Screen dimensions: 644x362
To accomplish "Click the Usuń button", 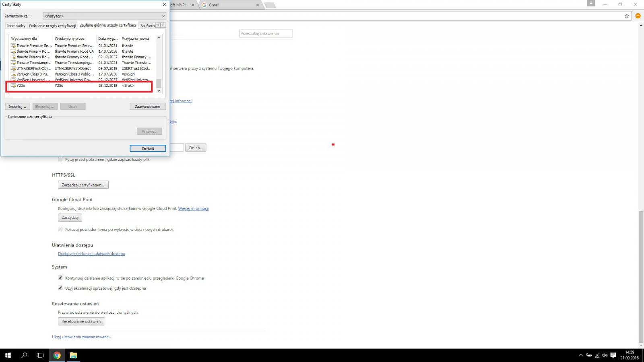I will 72,107.
